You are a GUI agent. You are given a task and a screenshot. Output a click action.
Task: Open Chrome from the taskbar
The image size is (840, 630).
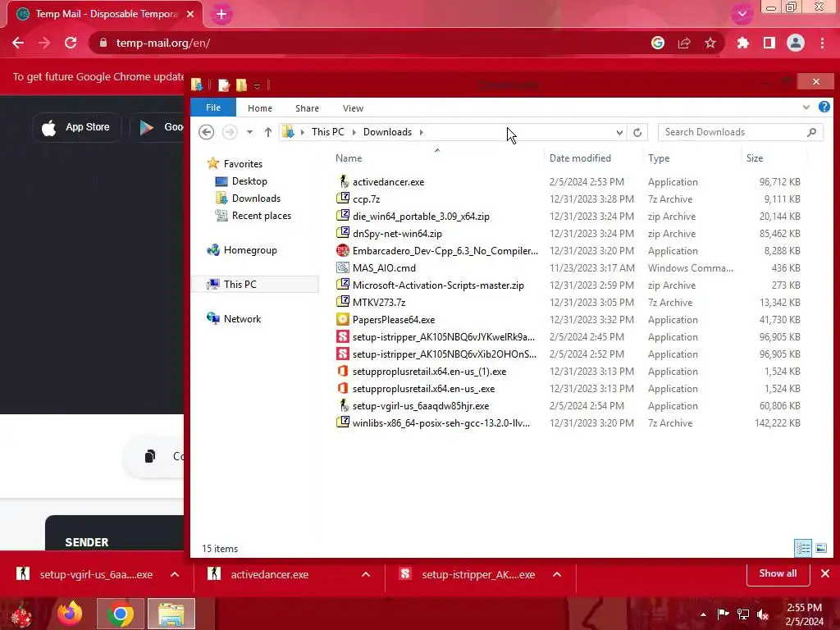coord(120,614)
